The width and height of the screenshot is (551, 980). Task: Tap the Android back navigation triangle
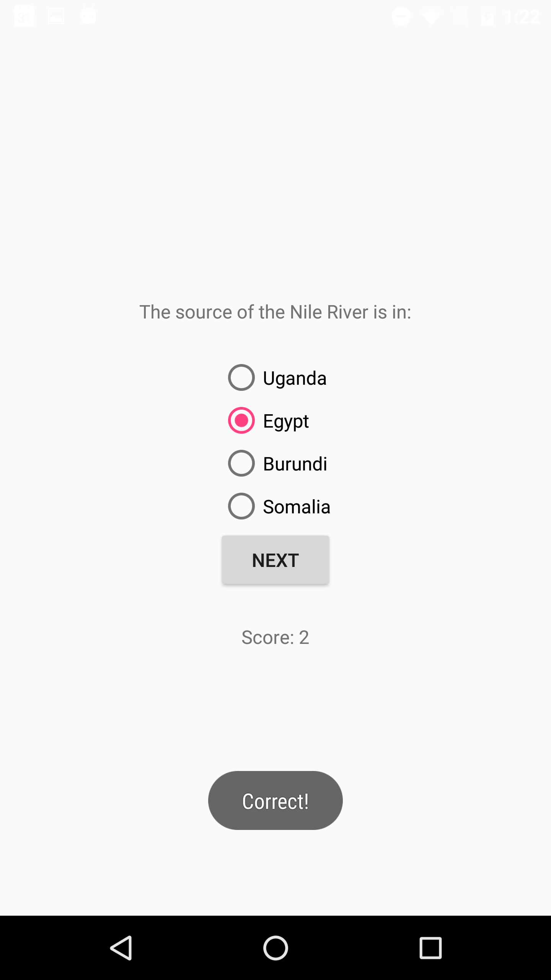pyautogui.click(x=121, y=948)
